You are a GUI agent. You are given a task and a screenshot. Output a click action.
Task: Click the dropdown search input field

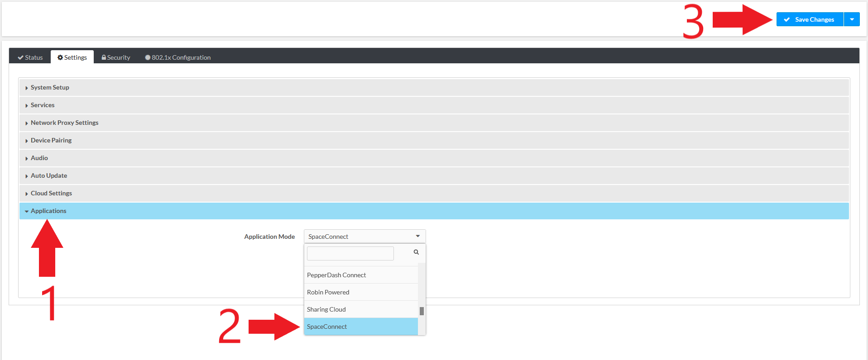350,253
